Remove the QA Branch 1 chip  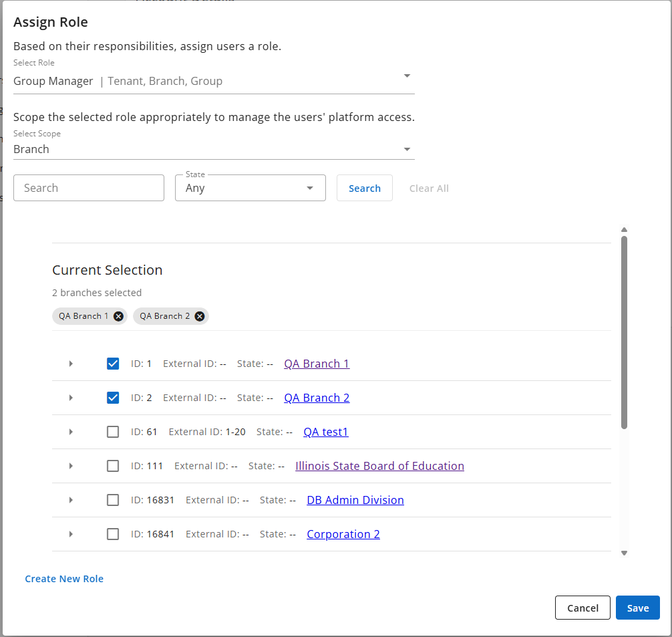(118, 316)
